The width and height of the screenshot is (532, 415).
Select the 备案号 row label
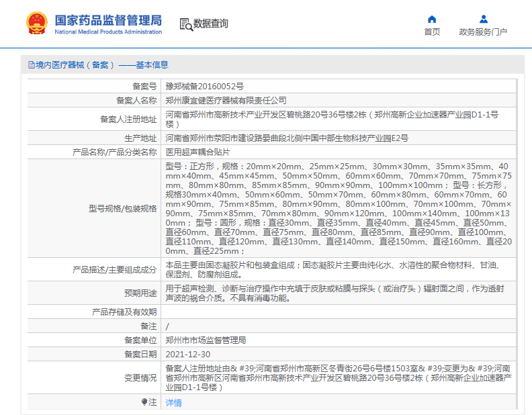(144, 87)
